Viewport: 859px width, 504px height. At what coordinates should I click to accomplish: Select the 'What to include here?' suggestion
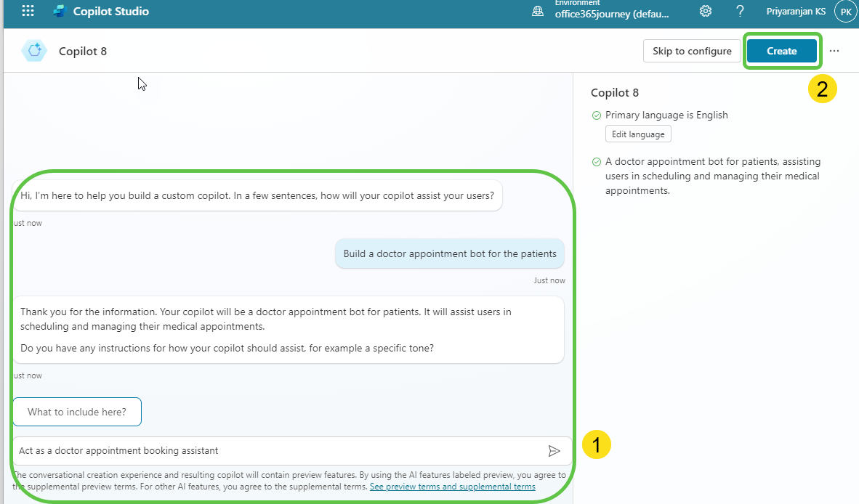point(76,411)
